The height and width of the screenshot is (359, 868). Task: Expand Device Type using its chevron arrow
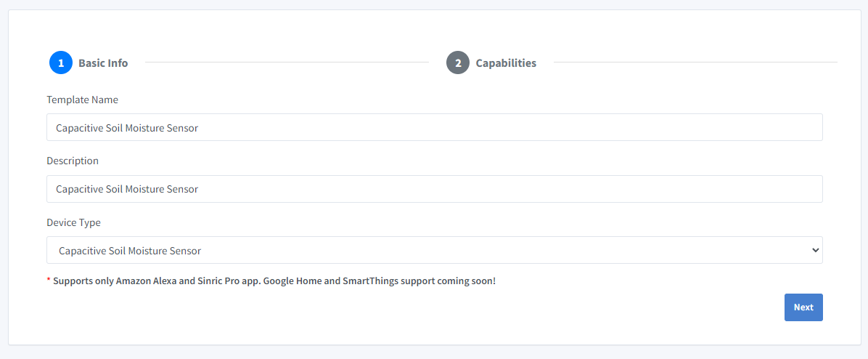[x=814, y=250]
